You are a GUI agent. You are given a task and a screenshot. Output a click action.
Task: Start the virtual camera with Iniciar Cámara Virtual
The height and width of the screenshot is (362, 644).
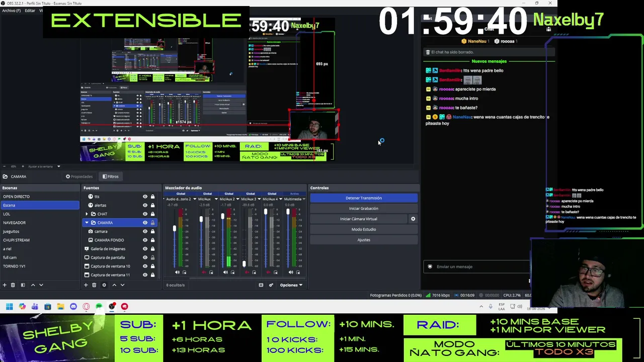pyautogui.click(x=358, y=219)
